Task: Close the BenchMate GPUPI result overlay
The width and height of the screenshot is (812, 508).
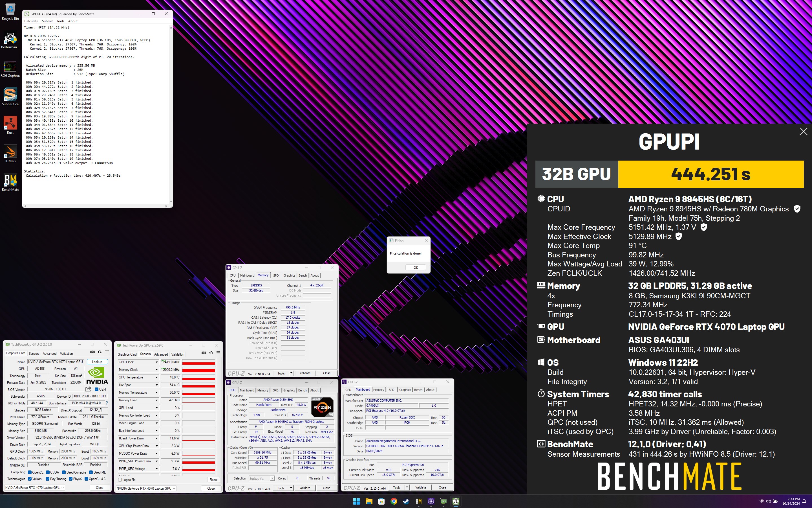Action: point(804,132)
